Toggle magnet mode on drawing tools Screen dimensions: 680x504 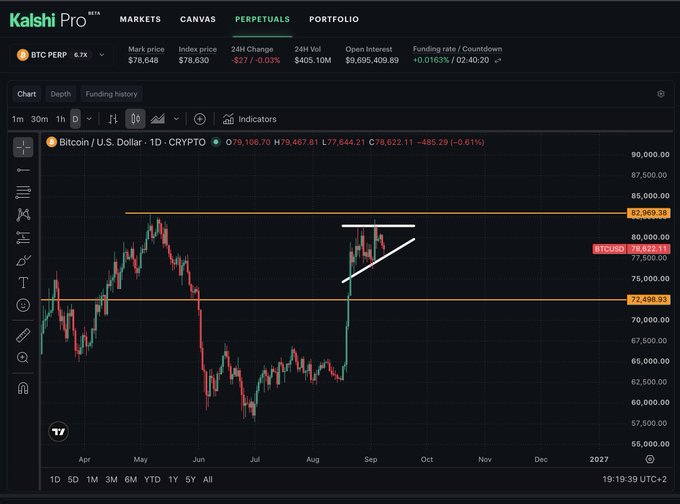(23, 388)
